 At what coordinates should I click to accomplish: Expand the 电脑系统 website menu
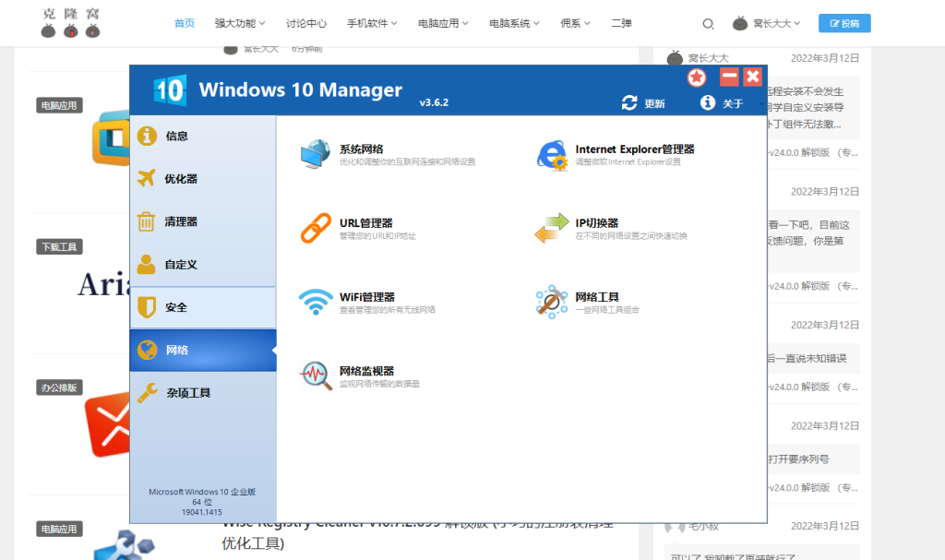514,23
